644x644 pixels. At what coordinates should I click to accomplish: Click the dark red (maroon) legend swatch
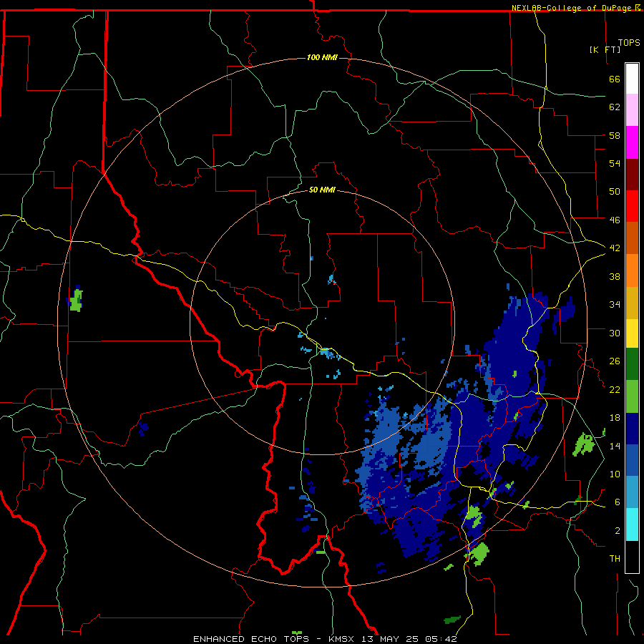click(632, 174)
